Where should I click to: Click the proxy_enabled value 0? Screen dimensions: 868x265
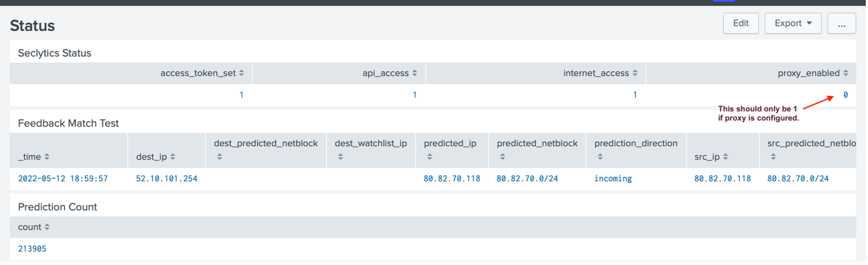(x=845, y=95)
